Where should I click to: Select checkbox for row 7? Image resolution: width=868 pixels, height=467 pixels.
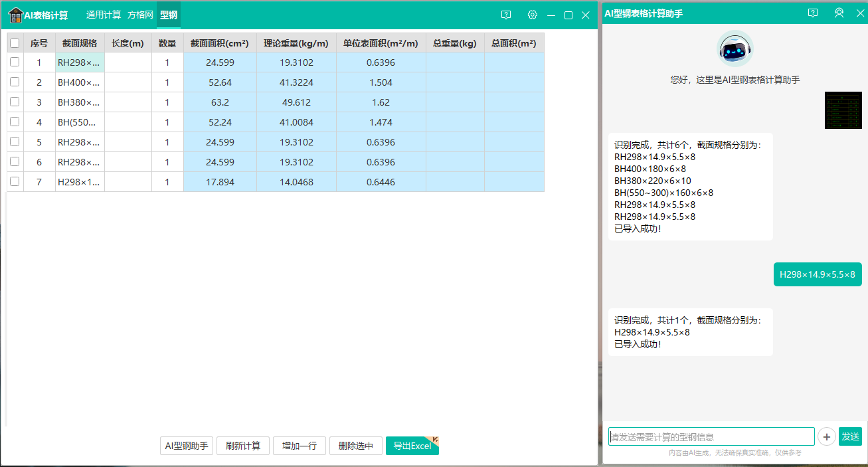click(15, 182)
